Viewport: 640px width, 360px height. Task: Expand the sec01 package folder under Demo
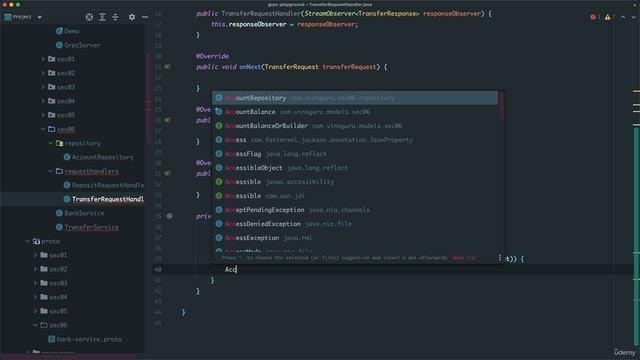pos(43,59)
